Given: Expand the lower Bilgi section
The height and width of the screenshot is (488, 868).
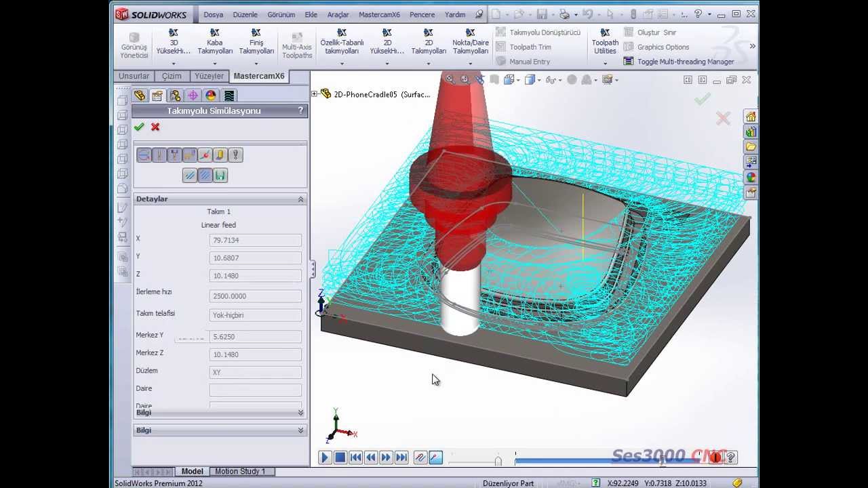Looking at the screenshot, I should pyautogui.click(x=300, y=430).
